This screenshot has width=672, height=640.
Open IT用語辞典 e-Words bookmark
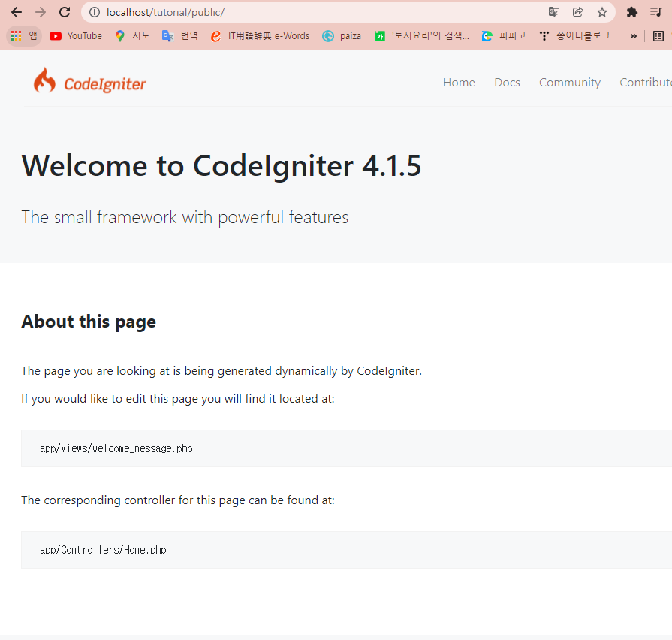260,36
